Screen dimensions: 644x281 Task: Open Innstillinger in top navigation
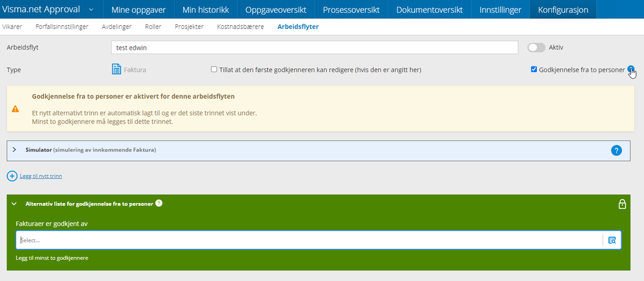(500, 10)
